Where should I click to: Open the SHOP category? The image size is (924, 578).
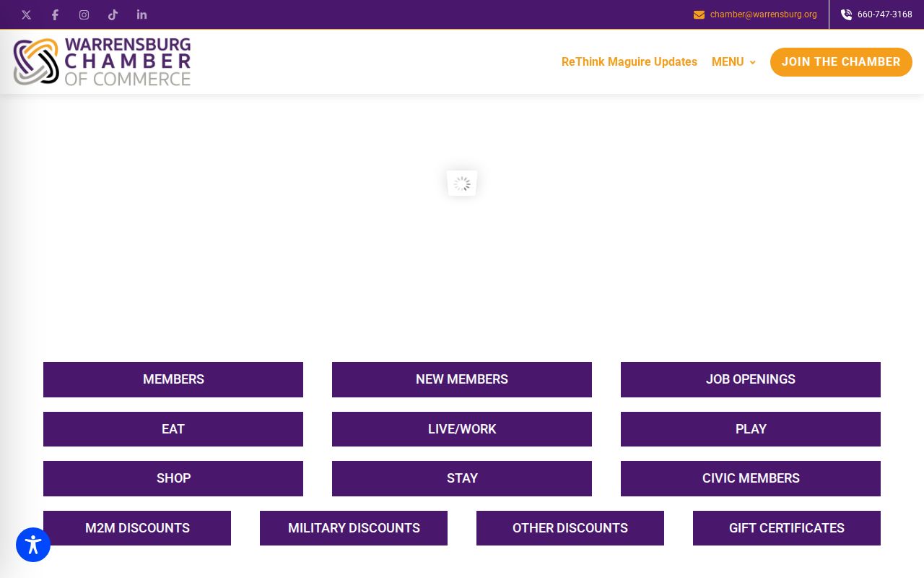tap(173, 478)
